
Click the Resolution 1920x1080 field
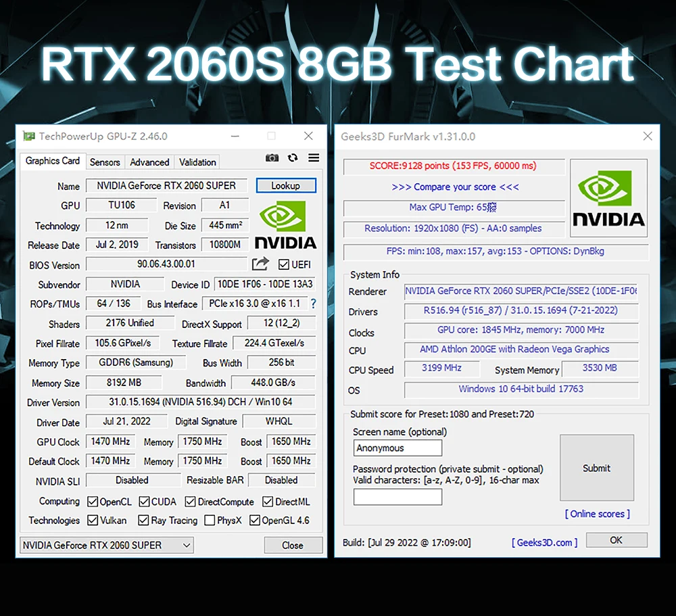click(x=454, y=228)
